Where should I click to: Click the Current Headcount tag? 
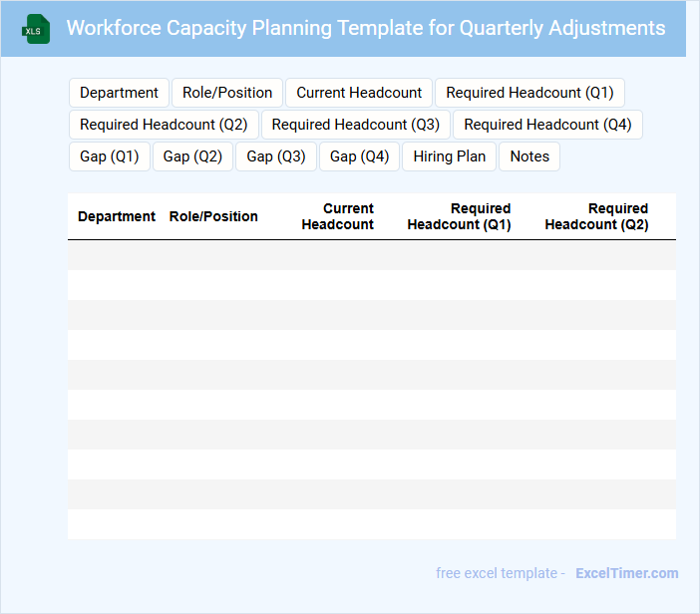(359, 93)
